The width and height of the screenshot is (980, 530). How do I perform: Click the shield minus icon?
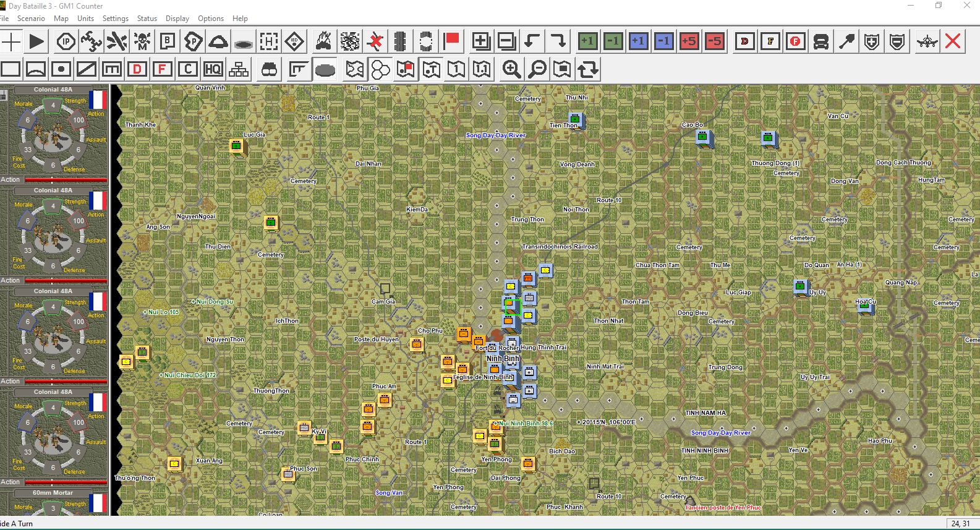tap(897, 42)
